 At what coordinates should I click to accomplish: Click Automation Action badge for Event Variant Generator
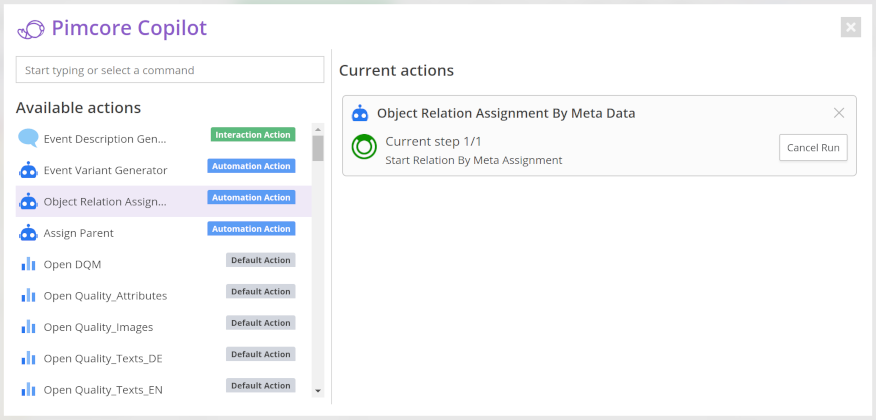(x=251, y=166)
